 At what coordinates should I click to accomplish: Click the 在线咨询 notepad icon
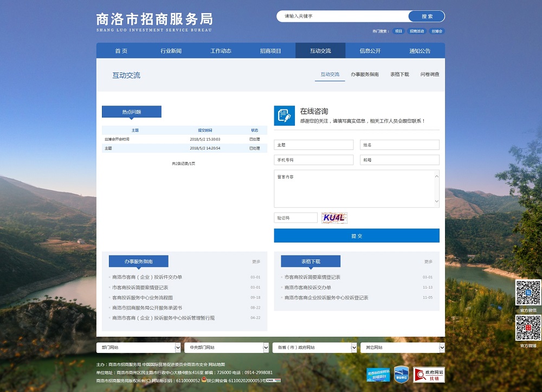point(284,115)
